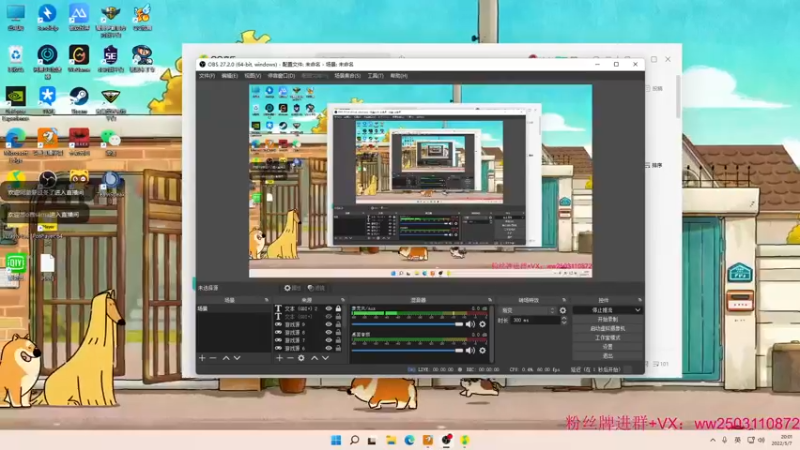
Task: Open gear settings for desktop audio
Action: coord(482,351)
